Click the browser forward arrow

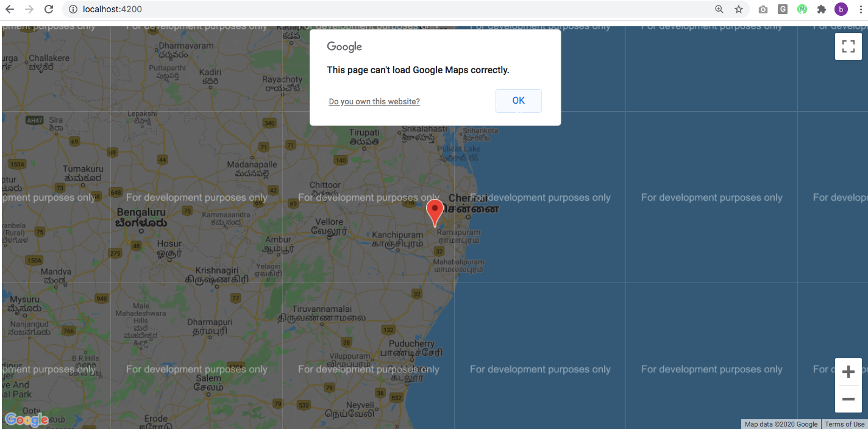point(29,9)
